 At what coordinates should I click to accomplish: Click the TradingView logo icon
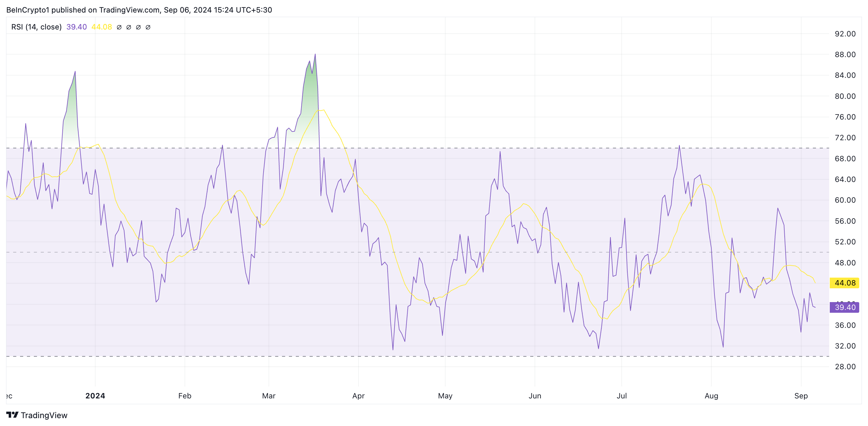[x=12, y=414]
